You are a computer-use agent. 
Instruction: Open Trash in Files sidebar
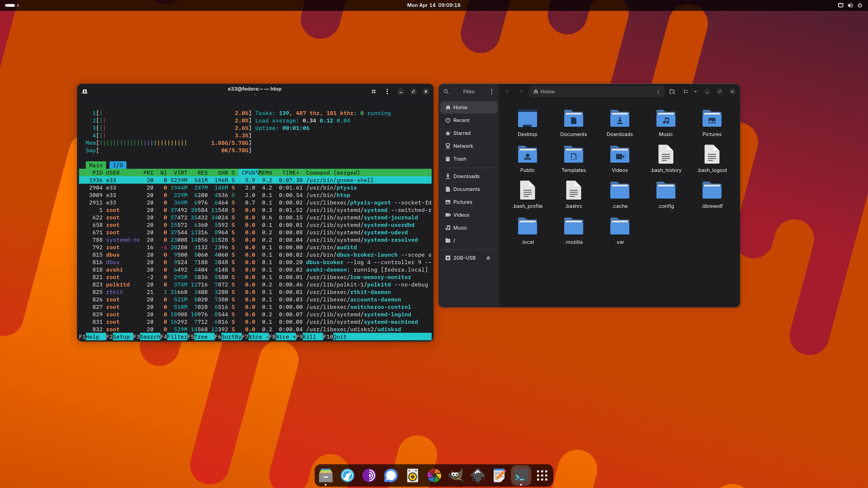click(x=469, y=159)
